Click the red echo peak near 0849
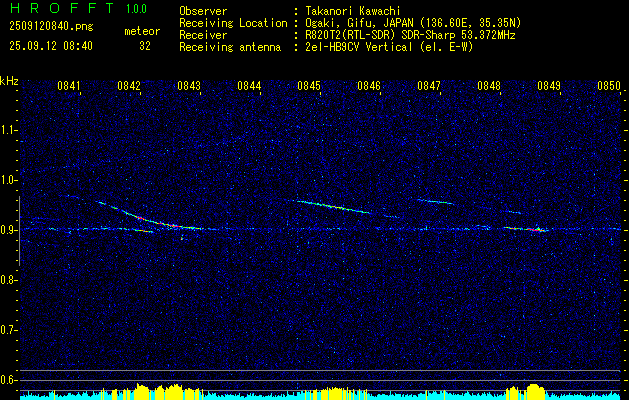The height and width of the screenshot is (400, 629). click(539, 229)
